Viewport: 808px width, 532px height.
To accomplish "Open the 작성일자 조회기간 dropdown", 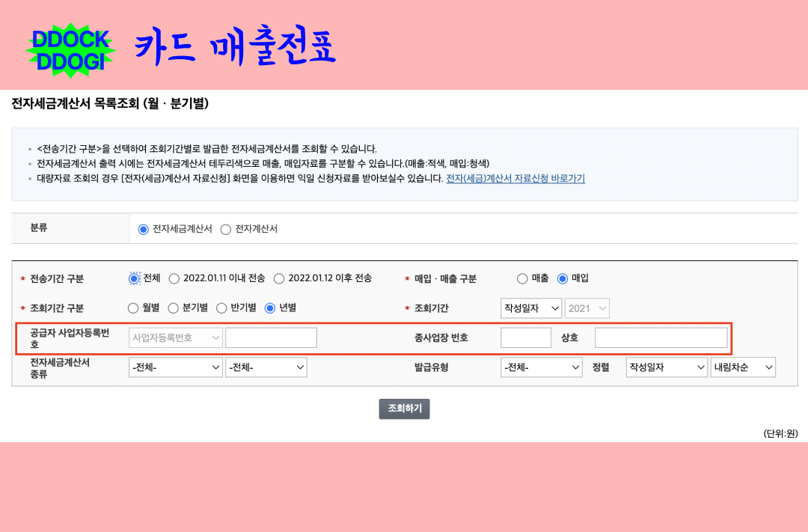I will point(530,308).
